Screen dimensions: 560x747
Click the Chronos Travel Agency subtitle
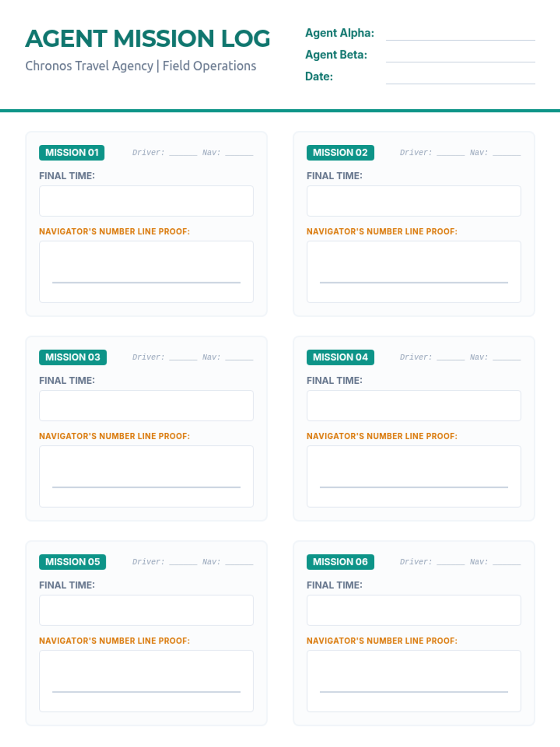point(140,66)
